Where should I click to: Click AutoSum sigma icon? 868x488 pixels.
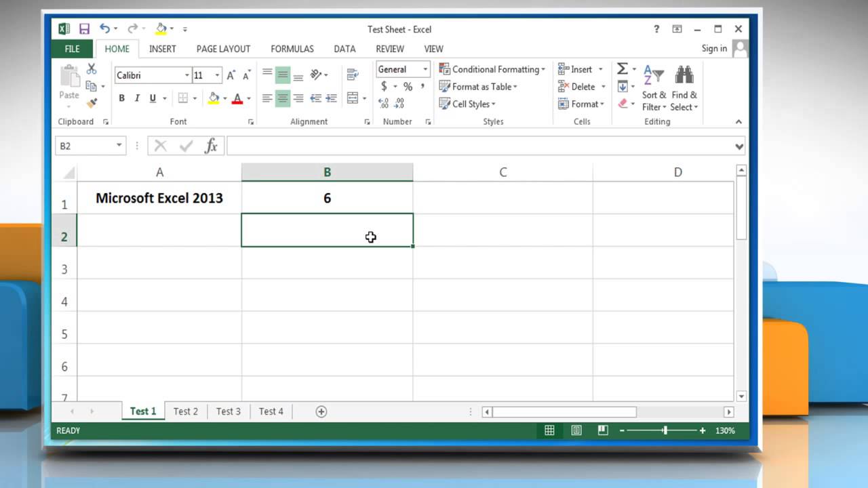(622, 69)
